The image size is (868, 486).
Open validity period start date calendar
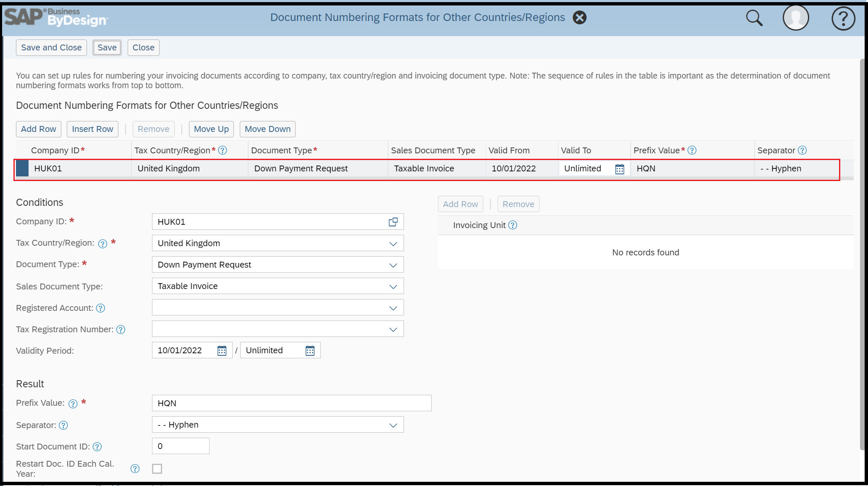tap(222, 350)
